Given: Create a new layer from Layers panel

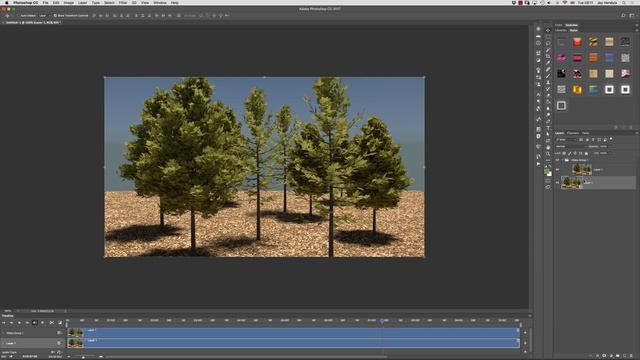Looking at the screenshot, I should tap(624, 356).
